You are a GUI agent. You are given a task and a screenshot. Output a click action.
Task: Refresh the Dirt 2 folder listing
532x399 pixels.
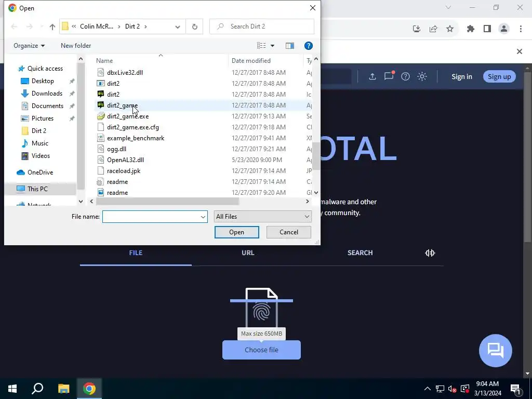(194, 26)
